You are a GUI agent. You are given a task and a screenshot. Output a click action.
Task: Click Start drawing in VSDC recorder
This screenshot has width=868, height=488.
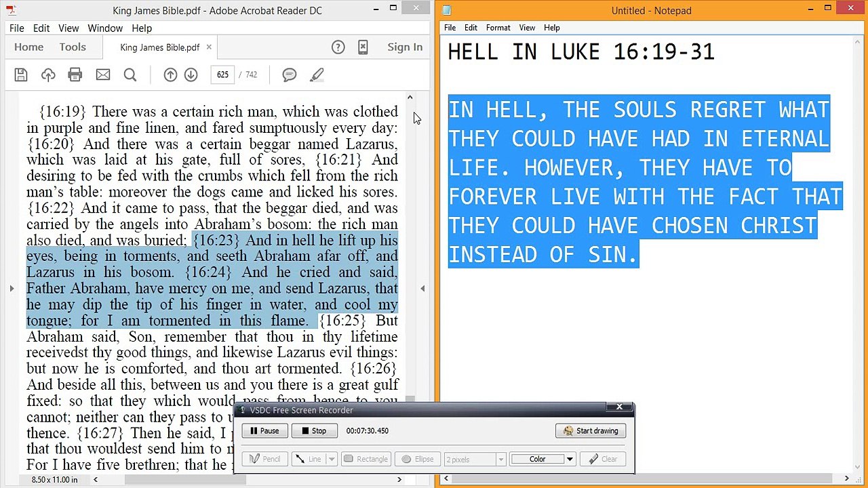pos(591,430)
